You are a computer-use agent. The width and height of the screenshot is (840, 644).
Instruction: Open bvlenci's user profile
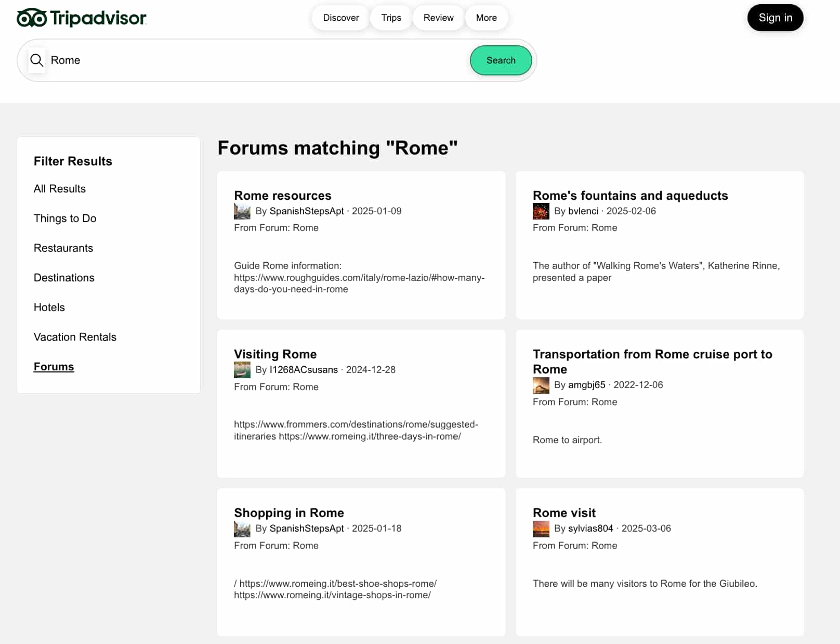(583, 211)
